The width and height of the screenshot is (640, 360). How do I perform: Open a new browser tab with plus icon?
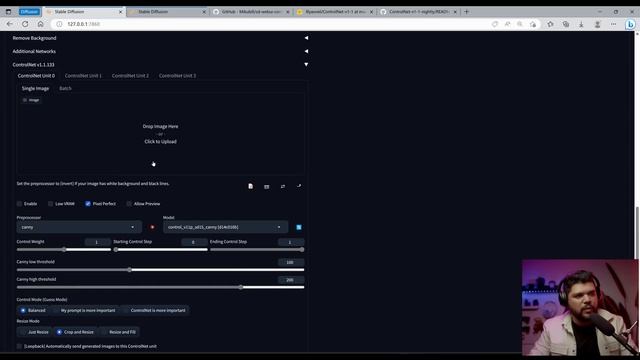tap(467, 12)
